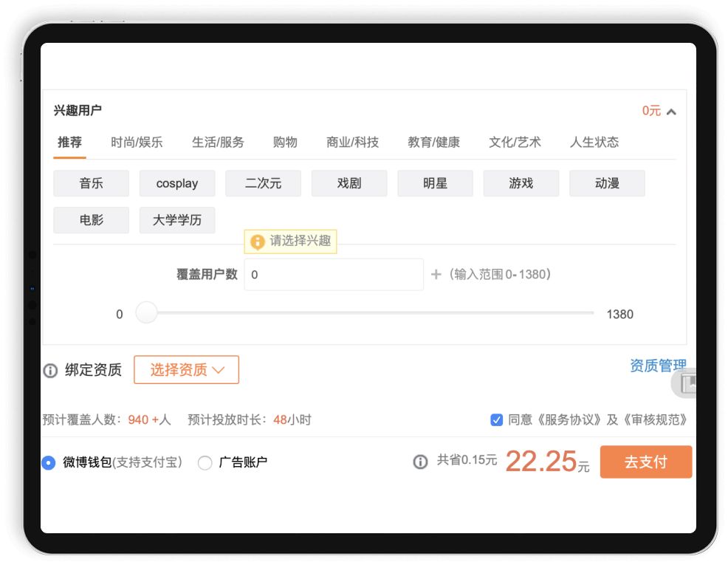Choose the 二次元 interest tag
This screenshot has width=728, height=565.
(263, 184)
